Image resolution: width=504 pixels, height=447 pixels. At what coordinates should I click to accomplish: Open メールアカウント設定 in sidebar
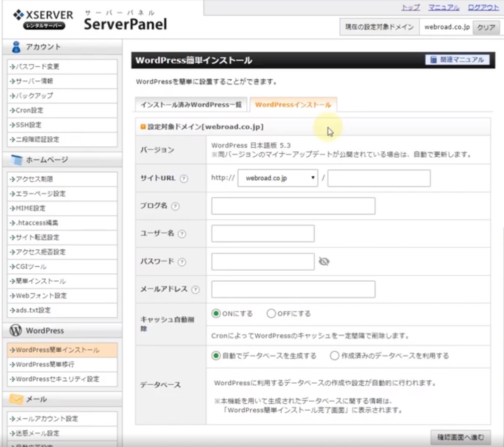click(62, 419)
